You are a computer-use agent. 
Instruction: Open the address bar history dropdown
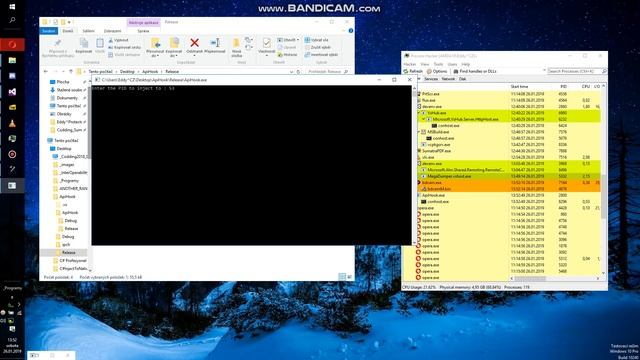pos(291,71)
